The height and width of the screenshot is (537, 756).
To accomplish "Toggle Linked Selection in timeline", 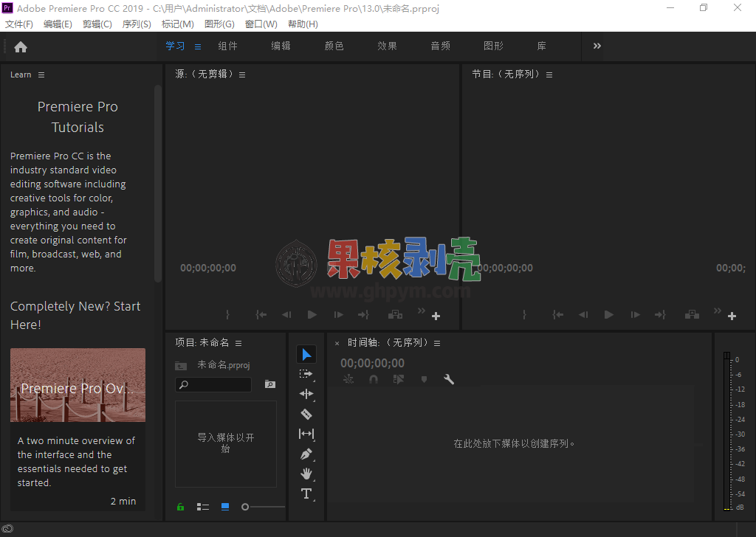I will coord(399,379).
